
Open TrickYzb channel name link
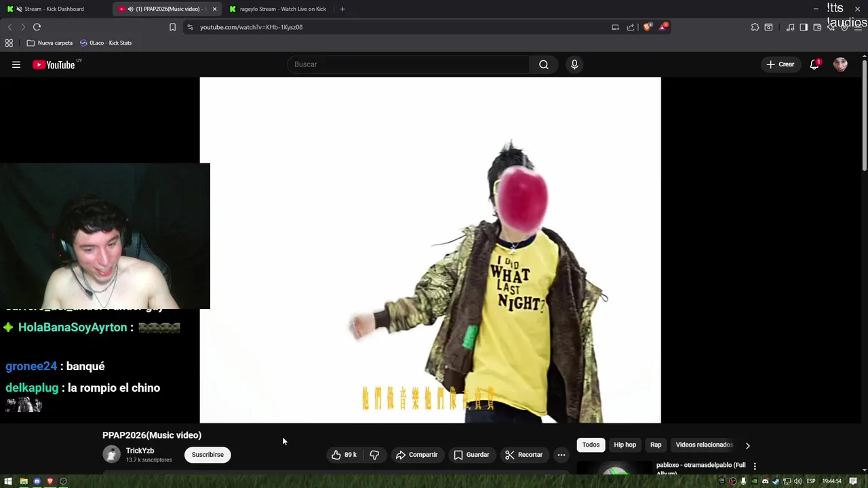(140, 451)
